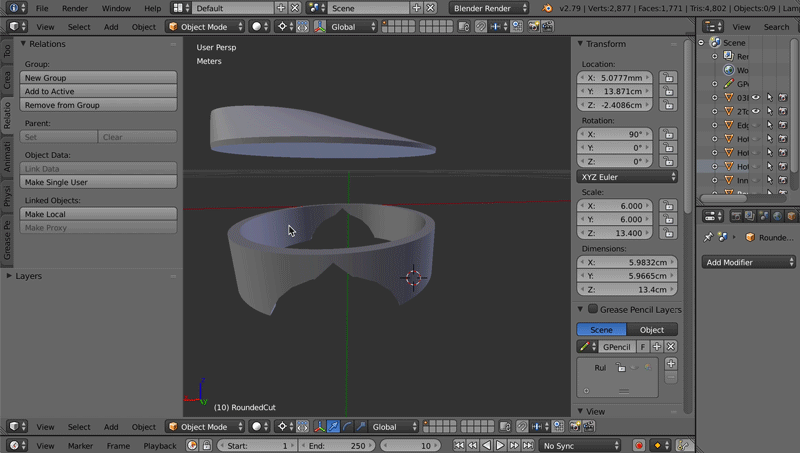Expand the Layers panel
The width and height of the screenshot is (800, 453).
(x=28, y=275)
